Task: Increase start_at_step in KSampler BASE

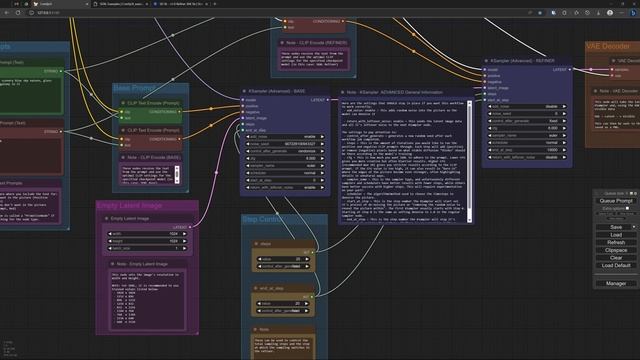Action: [x=322, y=180]
